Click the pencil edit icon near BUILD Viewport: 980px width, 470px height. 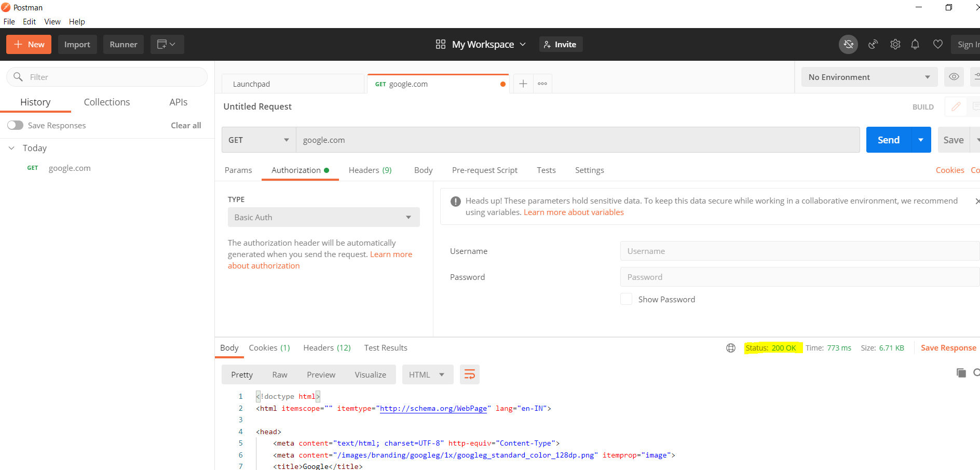[956, 106]
